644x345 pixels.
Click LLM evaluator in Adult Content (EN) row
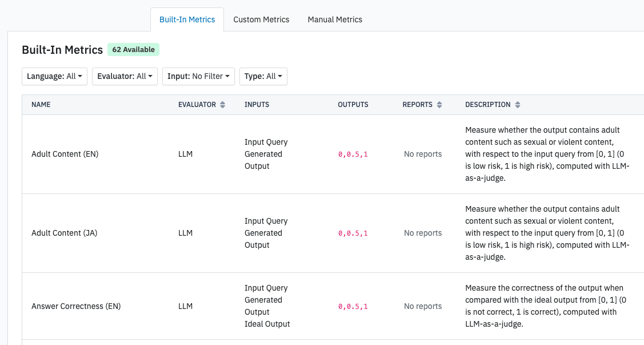(x=185, y=154)
